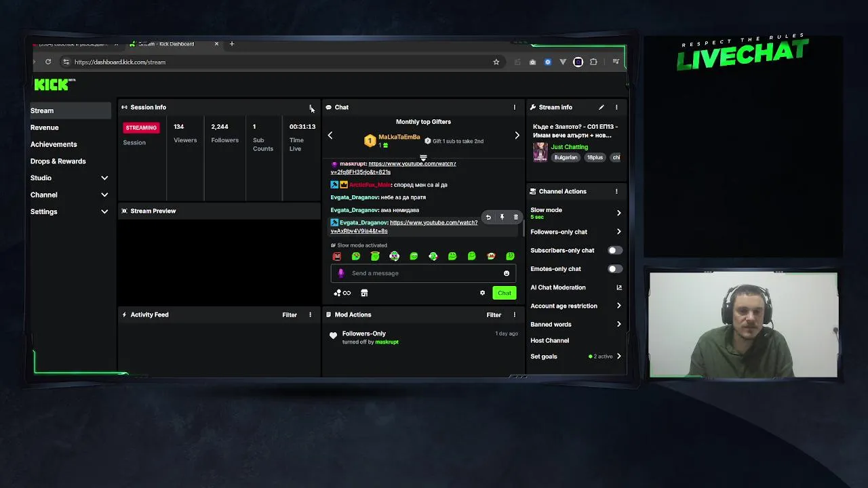
Task: Click the 2,244 Followers count
Action: click(x=220, y=127)
